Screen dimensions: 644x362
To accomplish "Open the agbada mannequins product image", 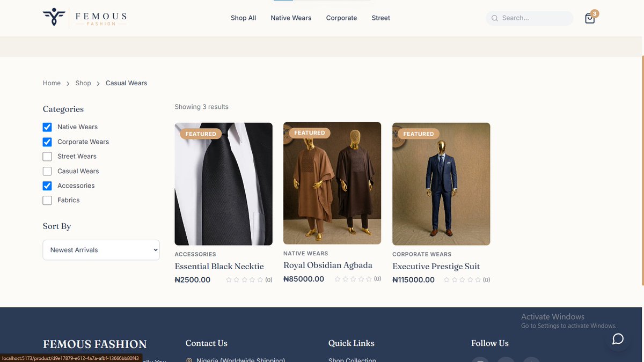I will pos(332,183).
